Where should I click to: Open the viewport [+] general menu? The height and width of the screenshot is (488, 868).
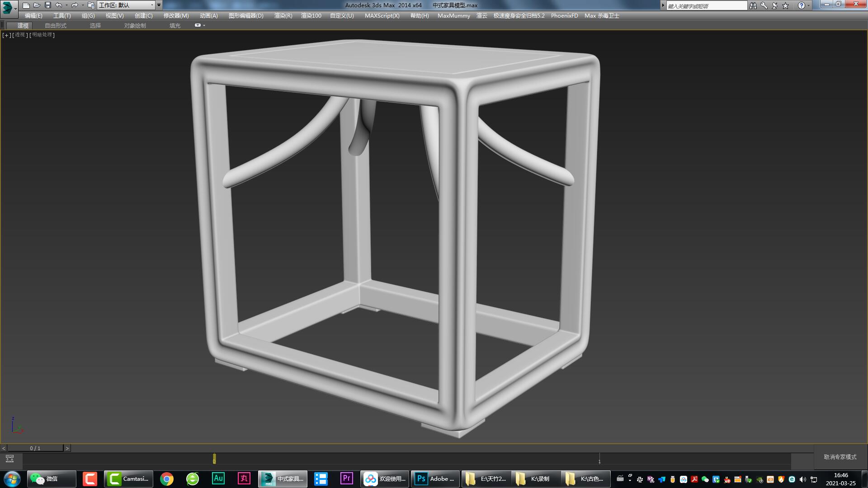[x=6, y=35]
